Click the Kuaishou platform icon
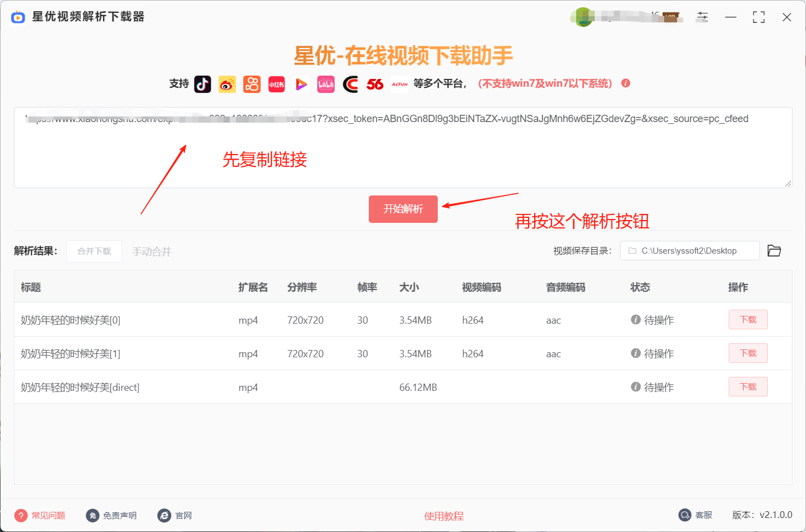Viewport: 806px width, 532px height. 252,84
